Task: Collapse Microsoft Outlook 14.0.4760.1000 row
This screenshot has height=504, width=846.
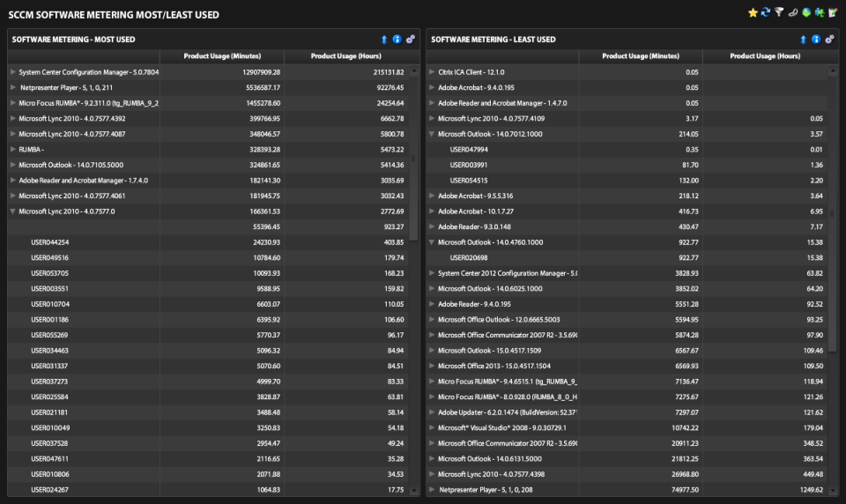Action: click(432, 242)
